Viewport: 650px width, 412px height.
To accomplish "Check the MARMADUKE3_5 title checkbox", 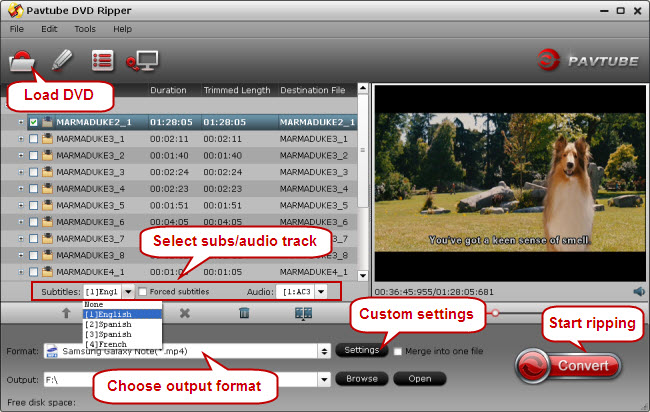I will (x=34, y=205).
